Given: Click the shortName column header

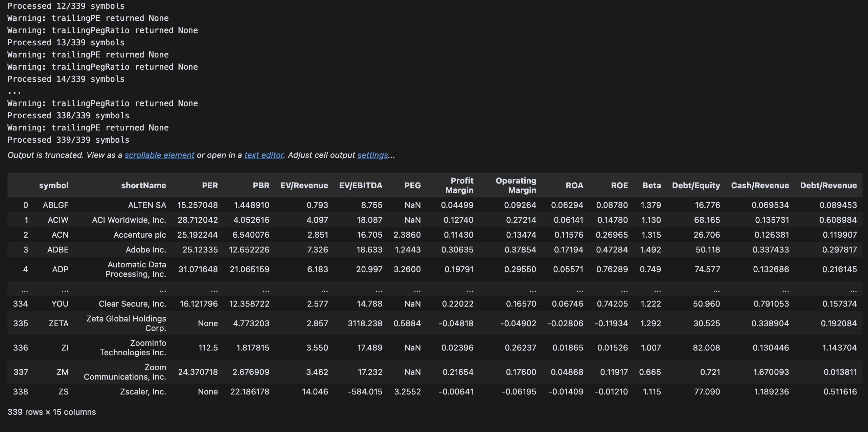Looking at the screenshot, I should tap(143, 186).
